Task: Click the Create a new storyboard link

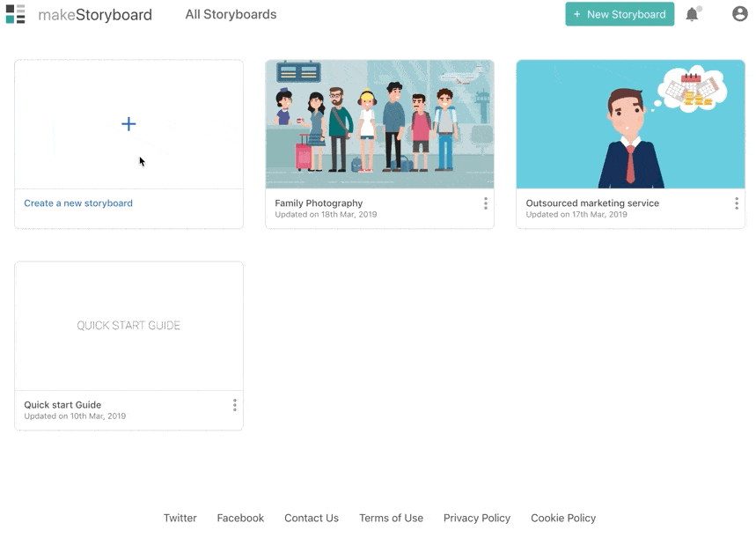Action: tap(78, 203)
